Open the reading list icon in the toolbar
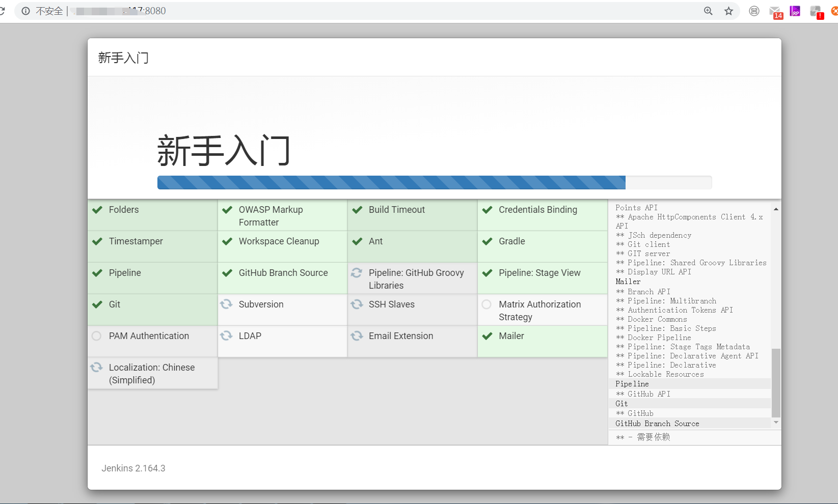The image size is (838, 504). coord(753,10)
